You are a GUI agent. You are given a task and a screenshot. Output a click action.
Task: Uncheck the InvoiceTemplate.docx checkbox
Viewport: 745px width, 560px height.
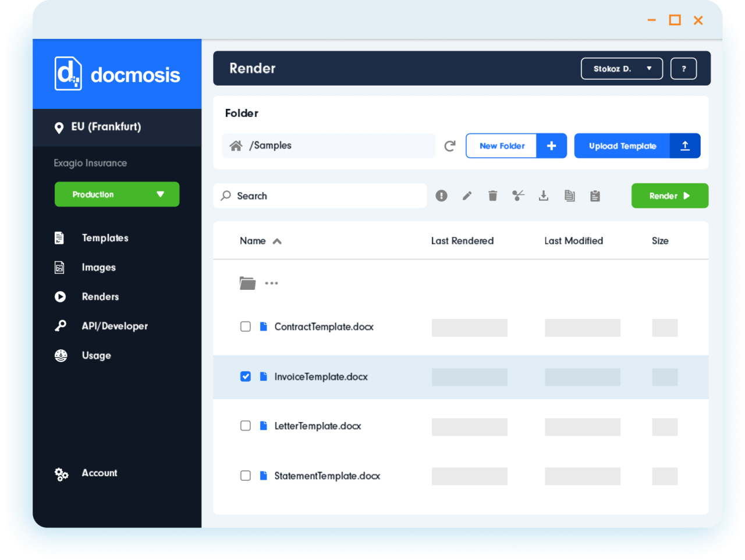point(246,377)
